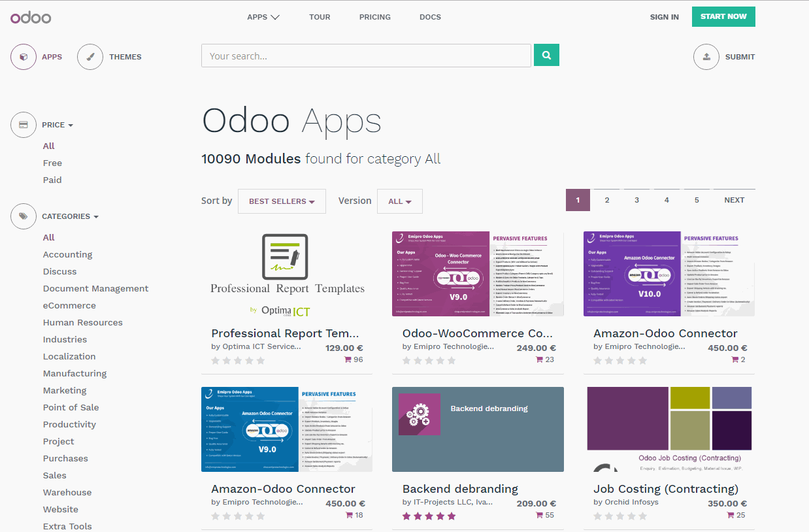Screen dimensions: 809x532
Task: Open Tour in the top navigation
Action: tap(320, 17)
